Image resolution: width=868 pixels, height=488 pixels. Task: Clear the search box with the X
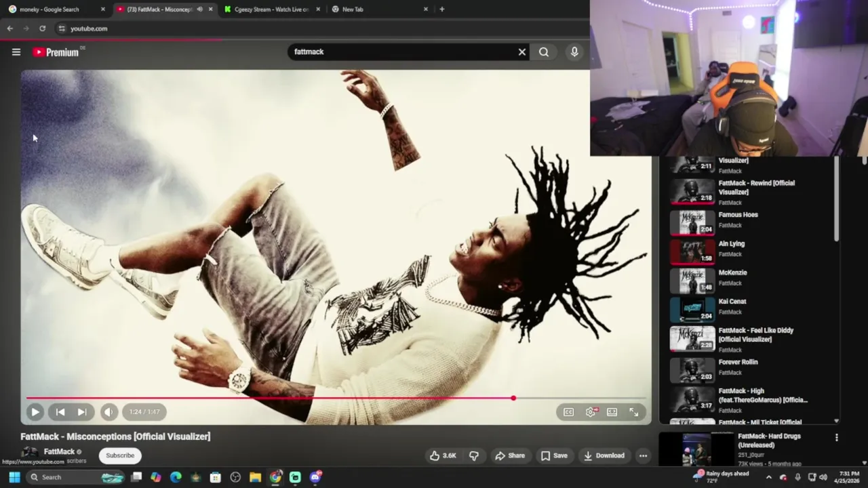coord(522,52)
